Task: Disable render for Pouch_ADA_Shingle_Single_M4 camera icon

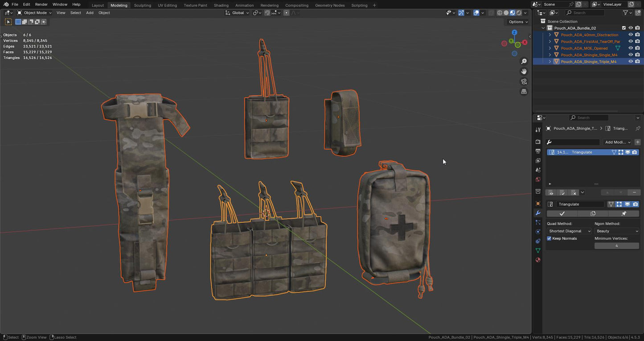Action: pyautogui.click(x=638, y=55)
